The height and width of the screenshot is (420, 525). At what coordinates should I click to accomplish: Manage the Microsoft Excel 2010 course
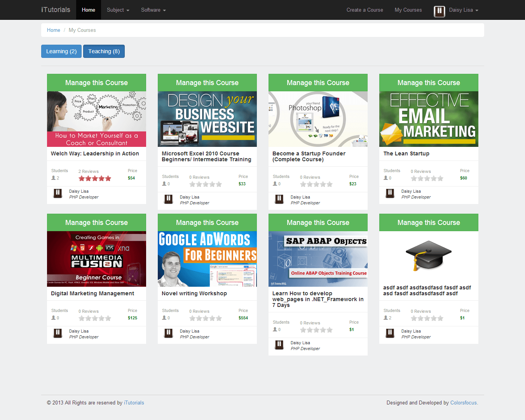[207, 82]
